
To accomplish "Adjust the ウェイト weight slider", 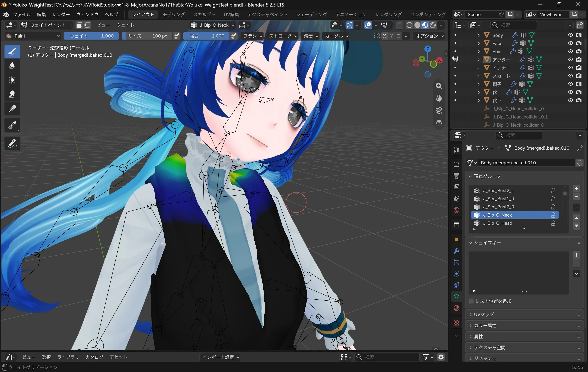I will click(91, 36).
